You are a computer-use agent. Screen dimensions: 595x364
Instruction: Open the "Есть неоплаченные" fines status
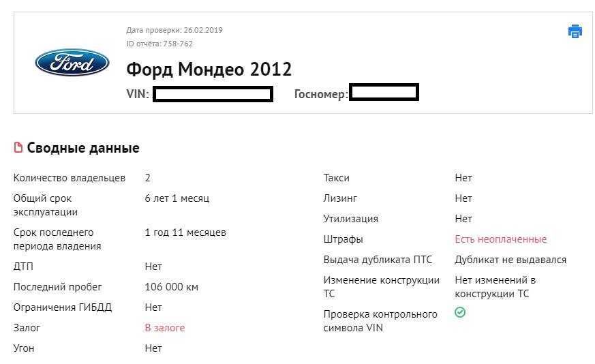(x=500, y=239)
